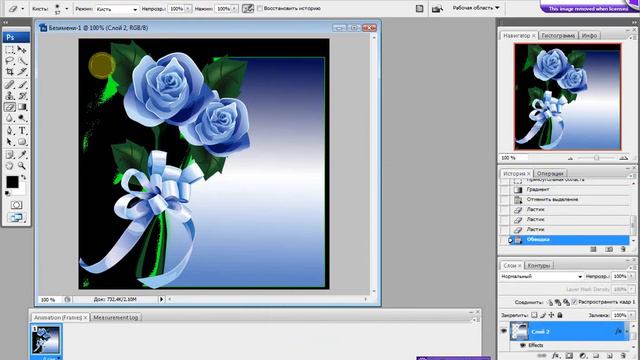This screenshot has width=640, height=360.
Task: Select the Lasso tool
Action: click(10, 61)
